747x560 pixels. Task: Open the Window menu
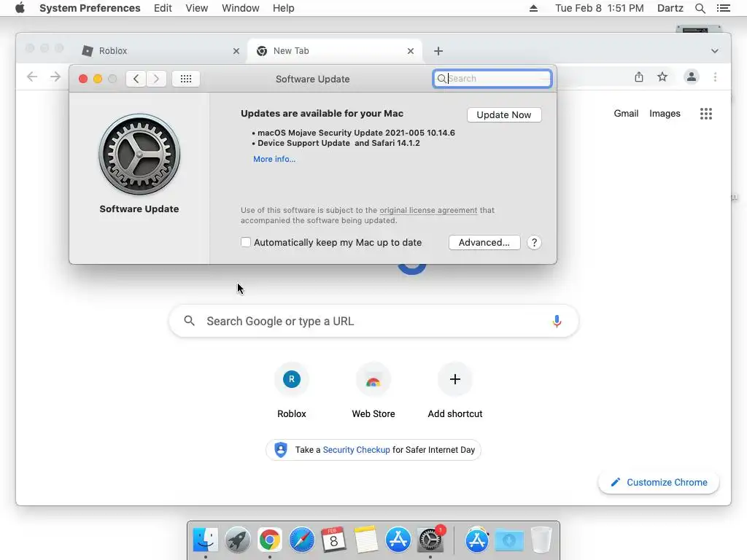click(240, 8)
